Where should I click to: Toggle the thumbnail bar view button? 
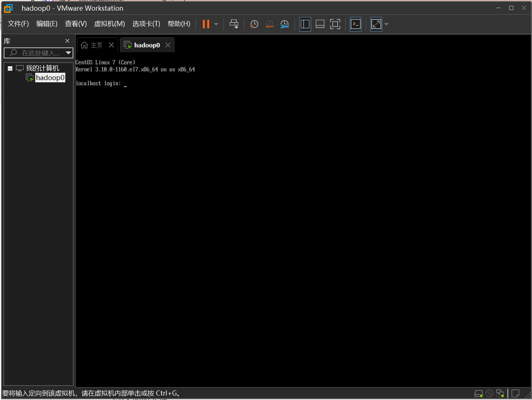tap(320, 24)
